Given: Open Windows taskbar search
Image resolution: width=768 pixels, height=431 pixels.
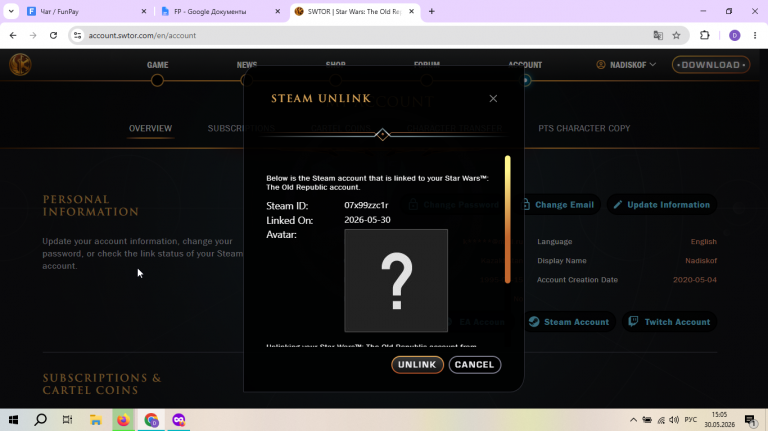Looking at the screenshot, I should pos(41,420).
